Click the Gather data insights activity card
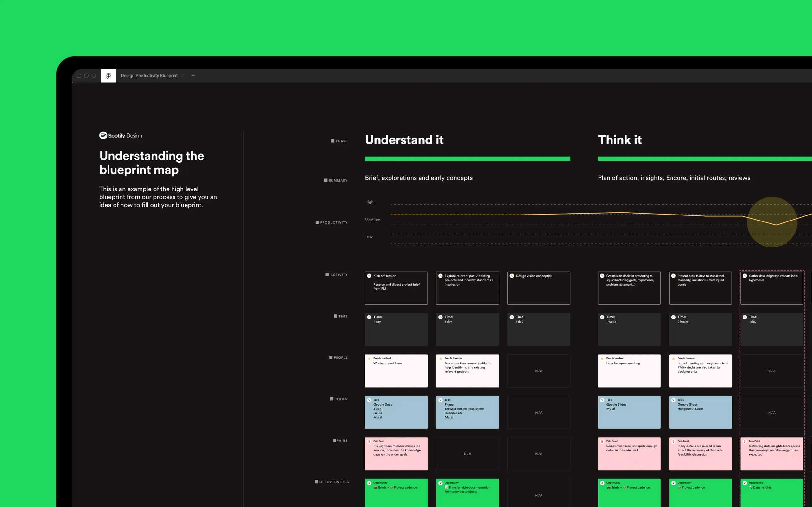The height and width of the screenshot is (507, 812). [x=772, y=288]
